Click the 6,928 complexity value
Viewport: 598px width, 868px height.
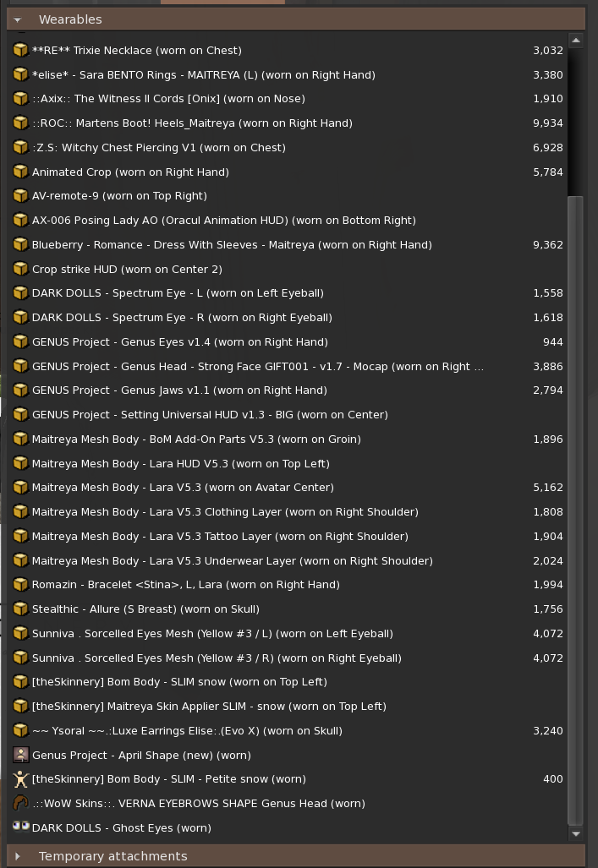click(547, 148)
